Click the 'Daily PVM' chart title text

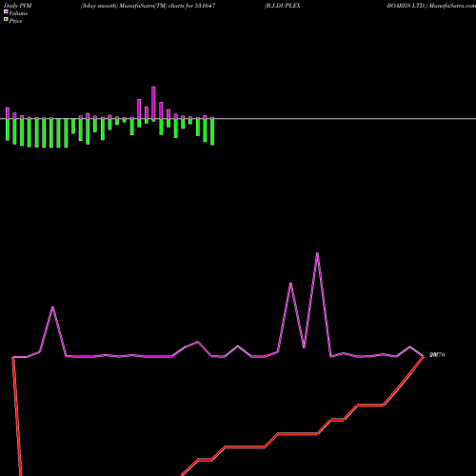pos(18,6)
